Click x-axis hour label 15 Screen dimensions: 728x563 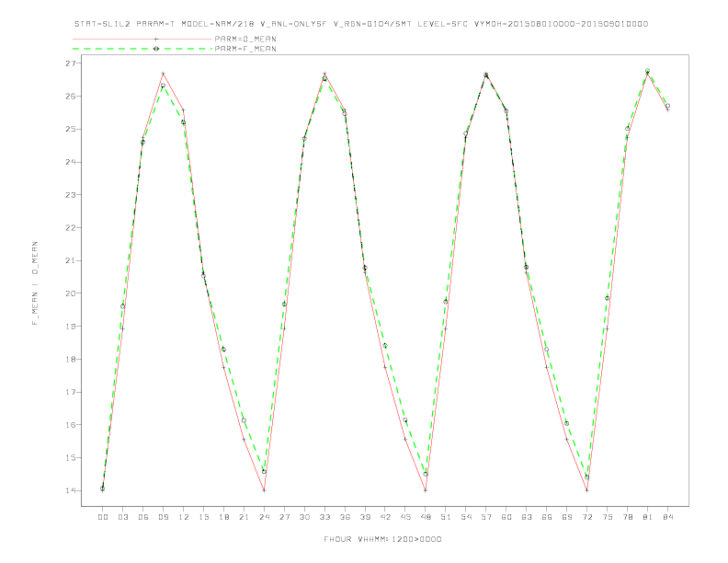pyautogui.click(x=203, y=517)
